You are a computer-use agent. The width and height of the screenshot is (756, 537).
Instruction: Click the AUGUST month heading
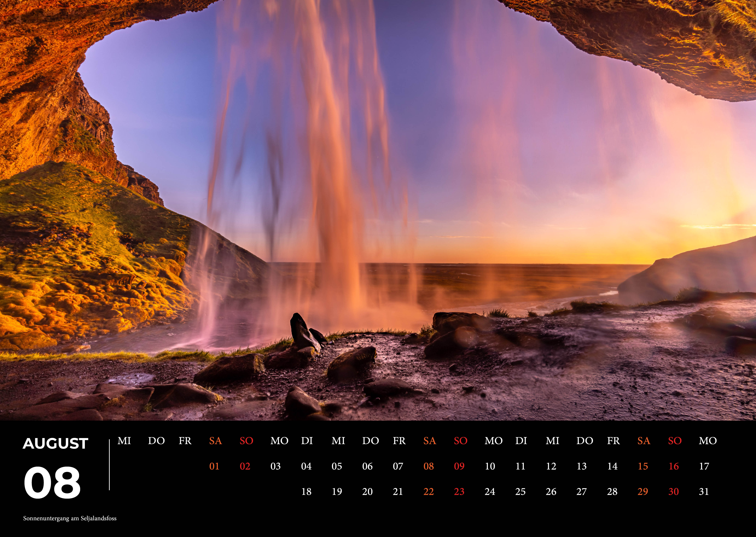(x=56, y=443)
